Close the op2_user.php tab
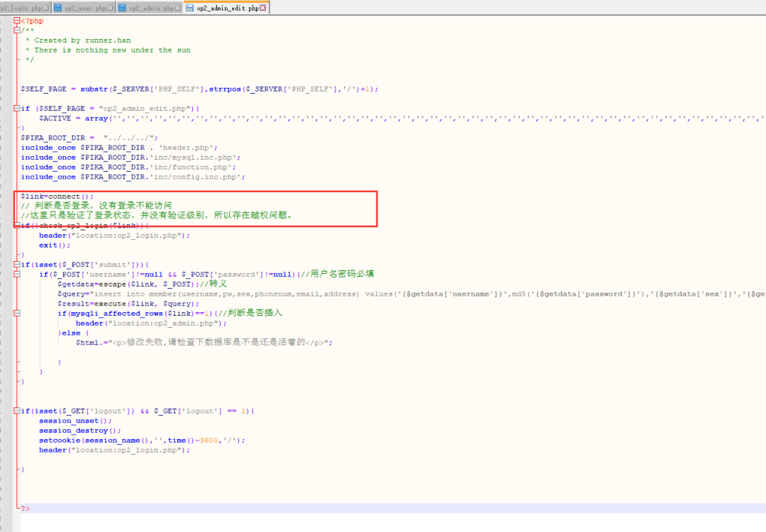The image size is (766, 532). pyautogui.click(x=110, y=8)
